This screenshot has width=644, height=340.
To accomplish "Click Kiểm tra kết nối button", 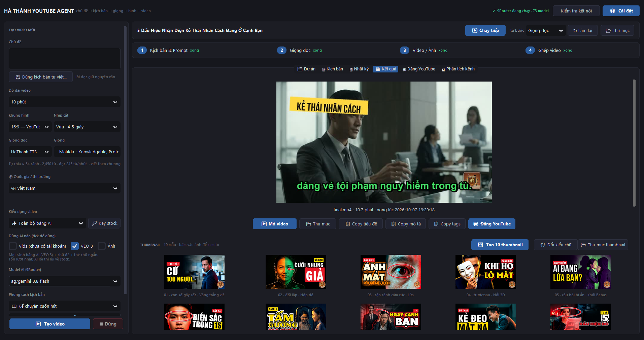I will [x=576, y=11].
